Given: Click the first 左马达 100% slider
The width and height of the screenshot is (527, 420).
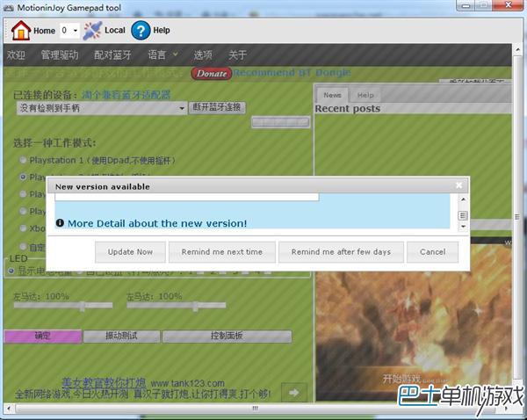Looking at the screenshot, I should (63, 306).
